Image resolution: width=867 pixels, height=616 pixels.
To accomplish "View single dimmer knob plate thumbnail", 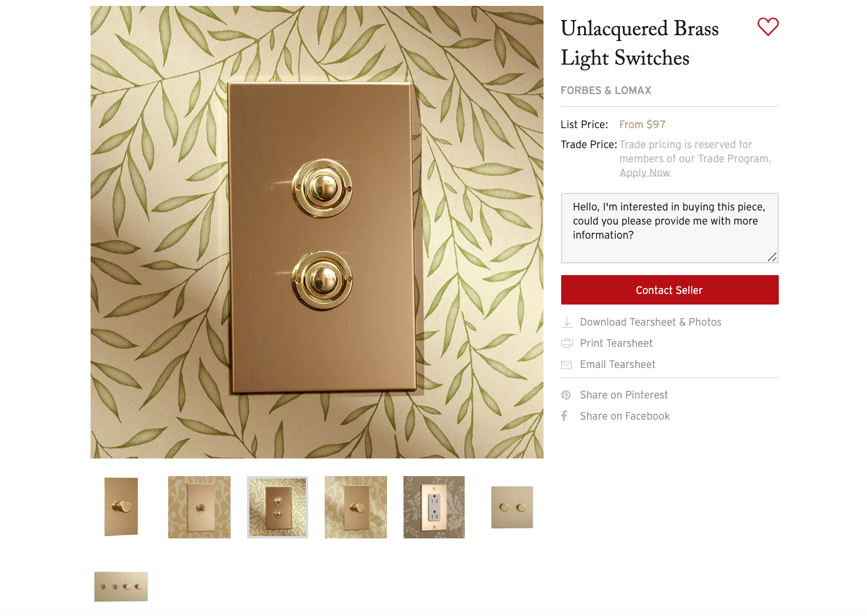I will [121, 507].
